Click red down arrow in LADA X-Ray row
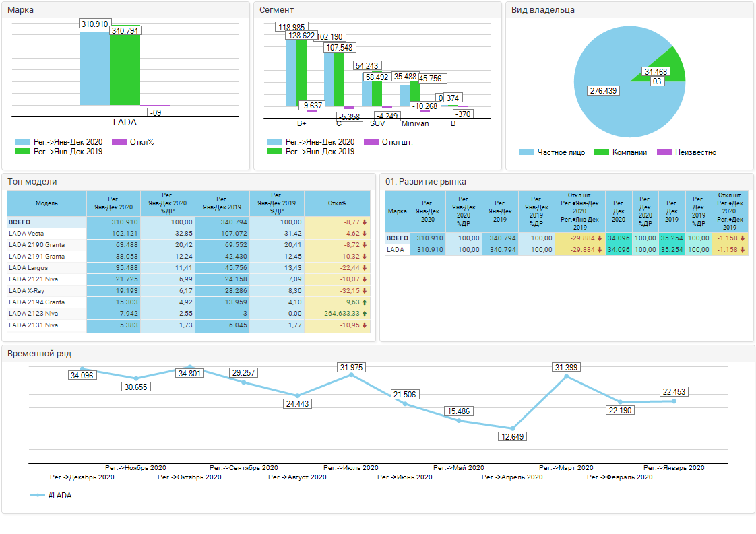Viewport: 756px width, 534px height. pyautogui.click(x=365, y=291)
